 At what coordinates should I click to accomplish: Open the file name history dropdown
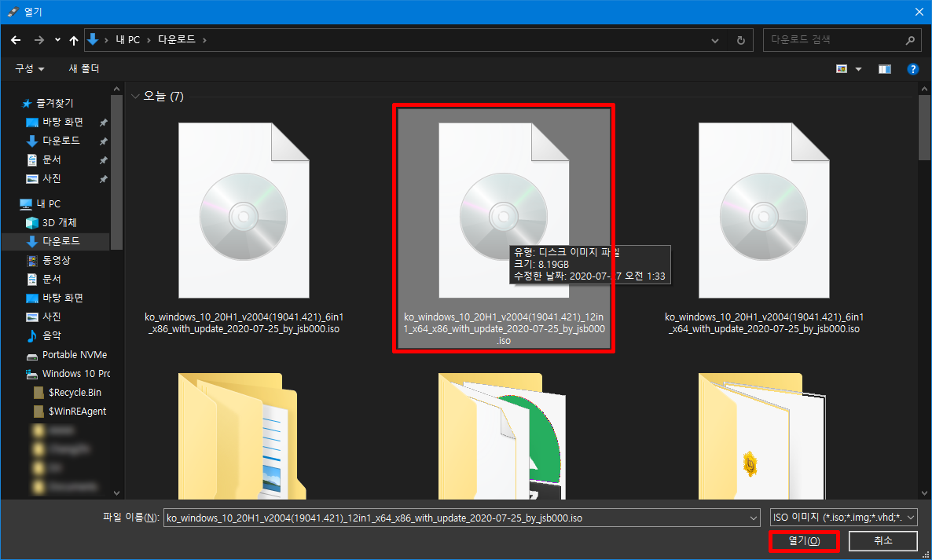pos(753,518)
